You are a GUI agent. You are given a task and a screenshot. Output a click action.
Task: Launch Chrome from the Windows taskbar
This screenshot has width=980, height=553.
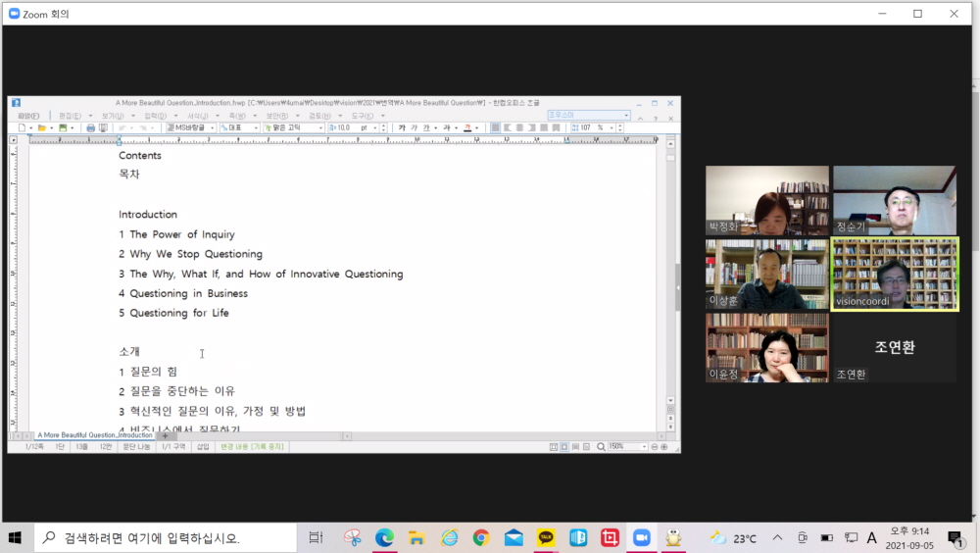point(480,537)
